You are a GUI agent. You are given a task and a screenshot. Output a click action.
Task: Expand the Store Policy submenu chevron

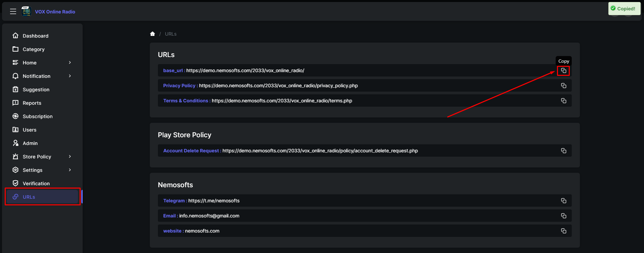coord(70,156)
